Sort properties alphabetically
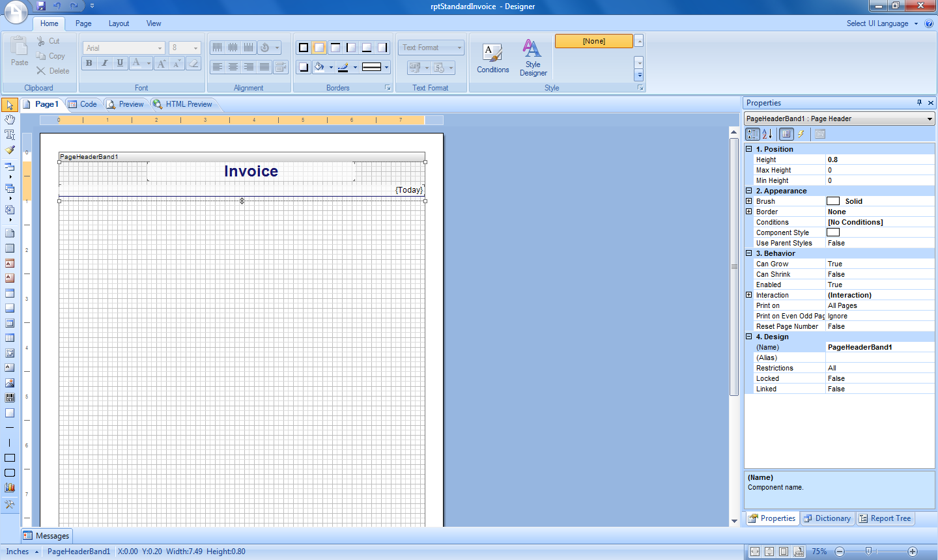 tap(767, 134)
